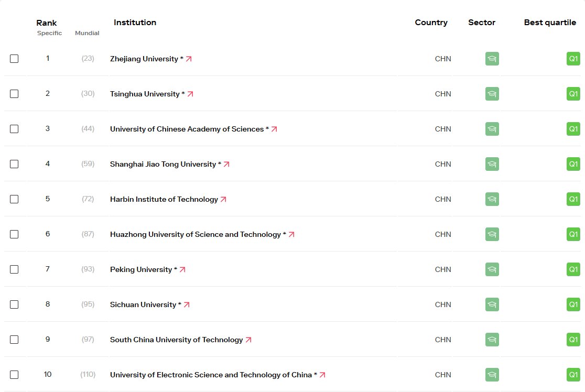Screen dimensions: 585x392
Task: Click mundial rank (95) value
Action: (88, 304)
